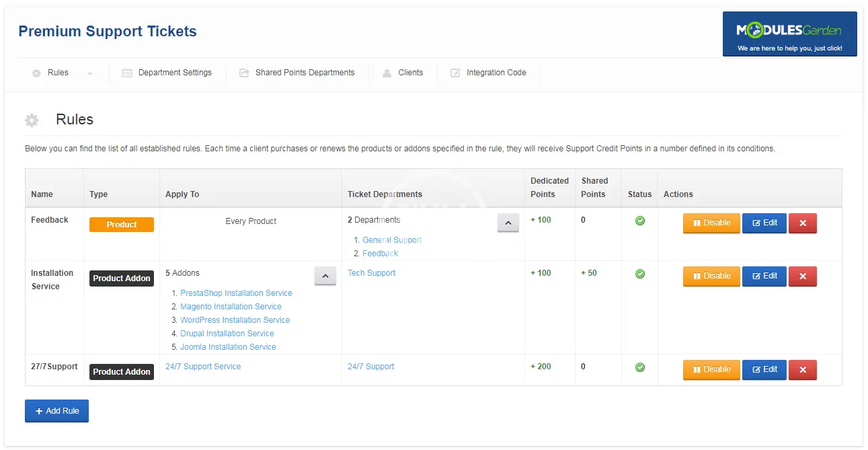Click green status icon for Installation Service
The height and width of the screenshot is (450, 868).
640,274
